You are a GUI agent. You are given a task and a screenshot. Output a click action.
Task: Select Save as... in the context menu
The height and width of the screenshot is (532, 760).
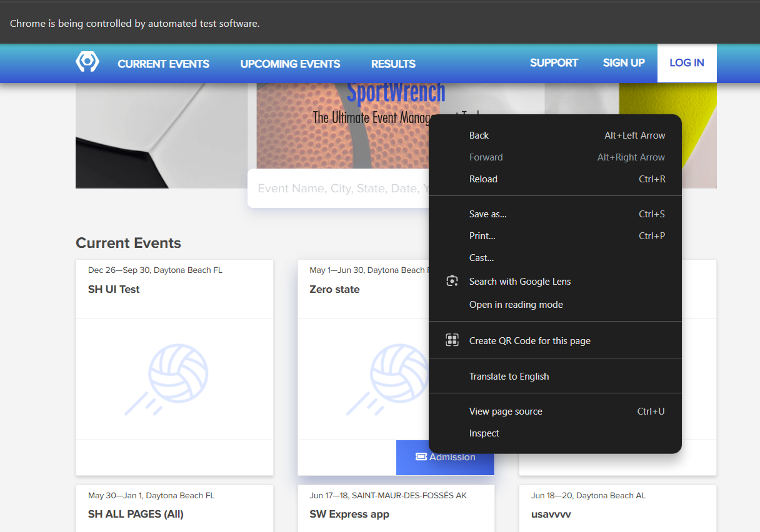pyautogui.click(x=555, y=214)
